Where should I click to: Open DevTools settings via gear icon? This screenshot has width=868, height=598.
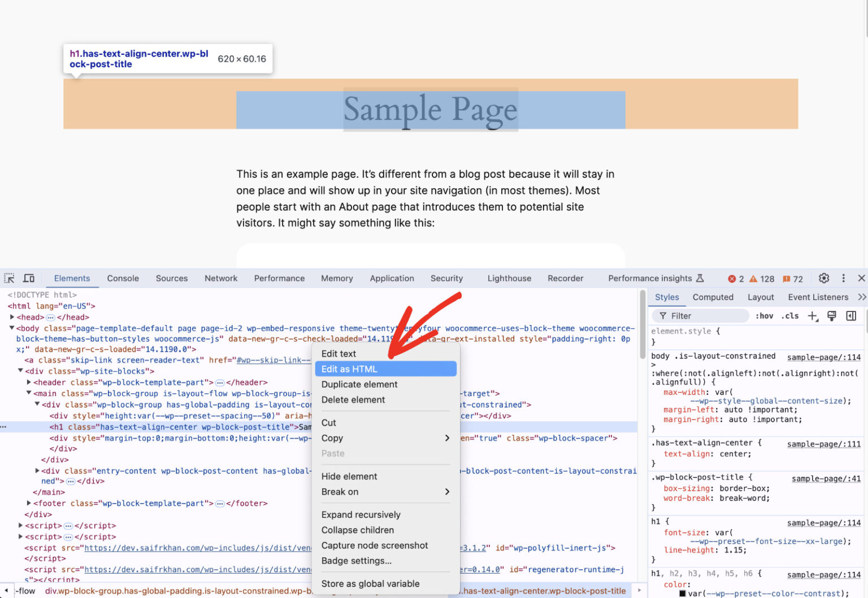(824, 278)
